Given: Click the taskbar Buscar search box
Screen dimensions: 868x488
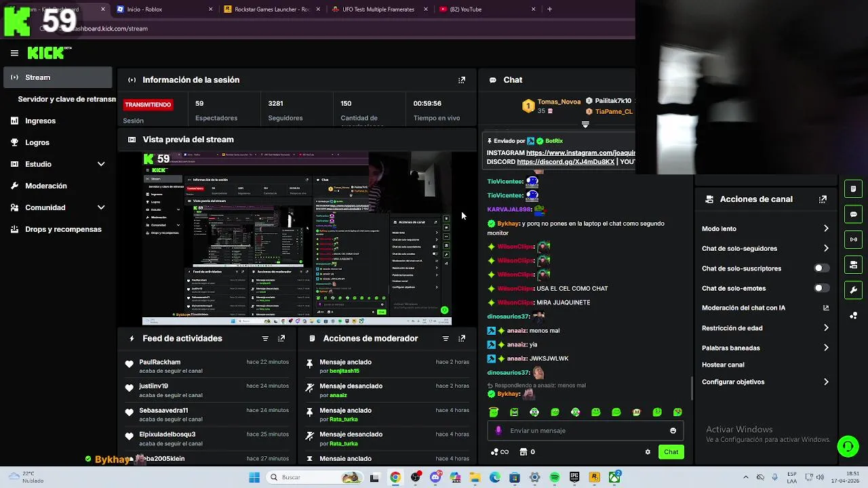Looking at the screenshot, I should coord(315,478).
